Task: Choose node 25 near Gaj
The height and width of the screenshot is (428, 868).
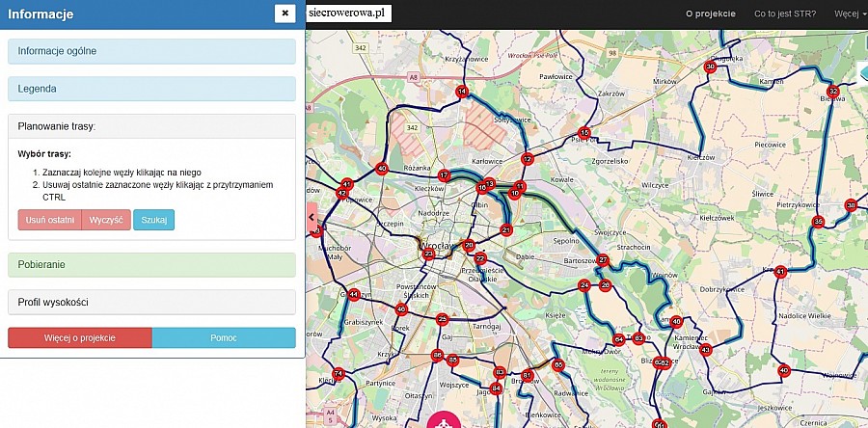Action: 442,319
